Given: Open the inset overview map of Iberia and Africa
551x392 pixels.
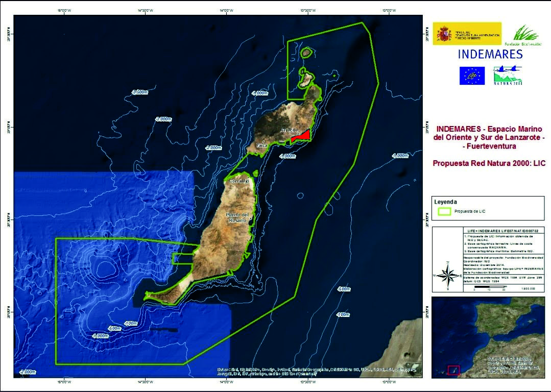Looking at the screenshot, I should click(488, 337).
